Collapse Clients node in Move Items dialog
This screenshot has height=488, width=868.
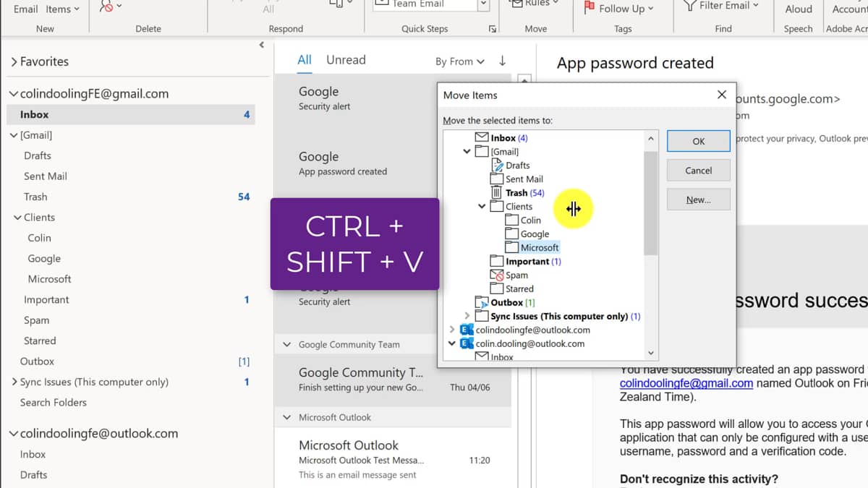[x=482, y=206]
